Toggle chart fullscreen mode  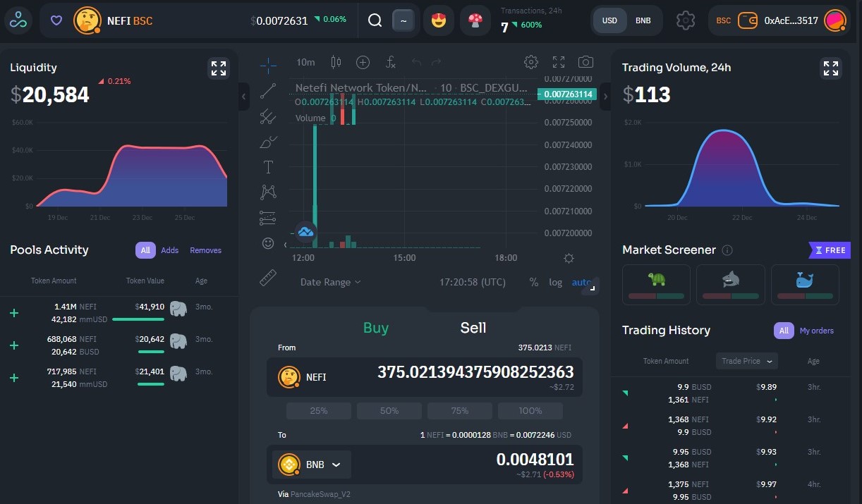tap(559, 62)
